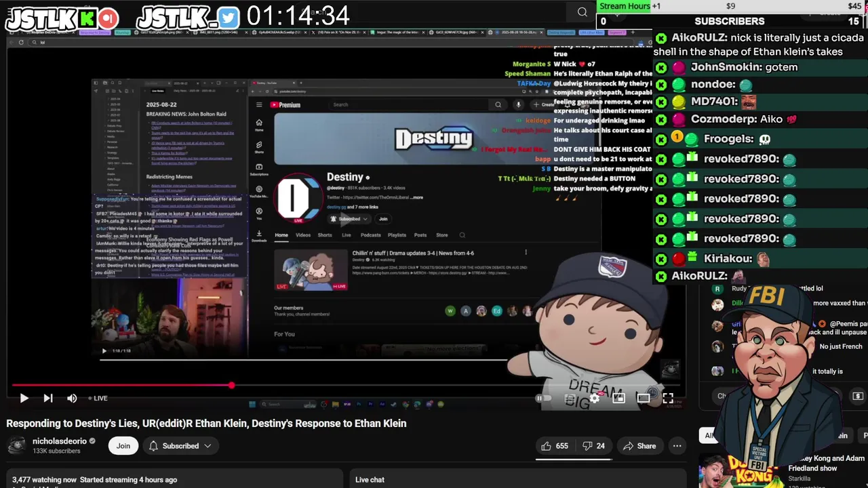This screenshot has height=488, width=868.
Task: Switch to the Playlists tab
Action: click(x=397, y=235)
